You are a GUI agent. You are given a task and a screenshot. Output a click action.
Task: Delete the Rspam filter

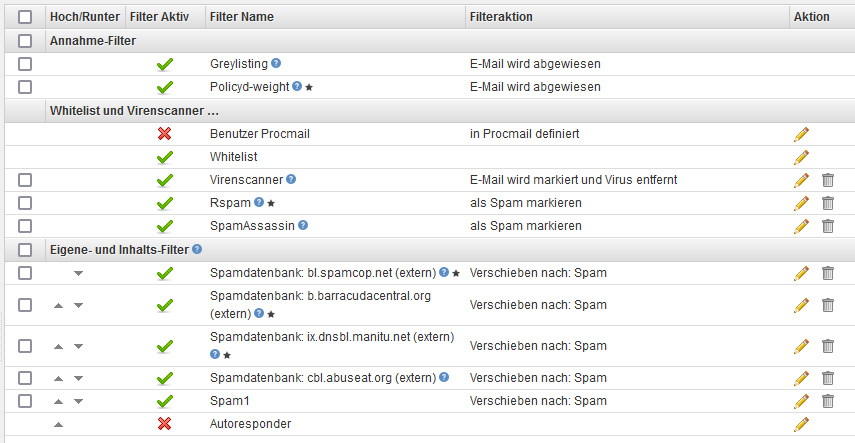[x=828, y=203]
